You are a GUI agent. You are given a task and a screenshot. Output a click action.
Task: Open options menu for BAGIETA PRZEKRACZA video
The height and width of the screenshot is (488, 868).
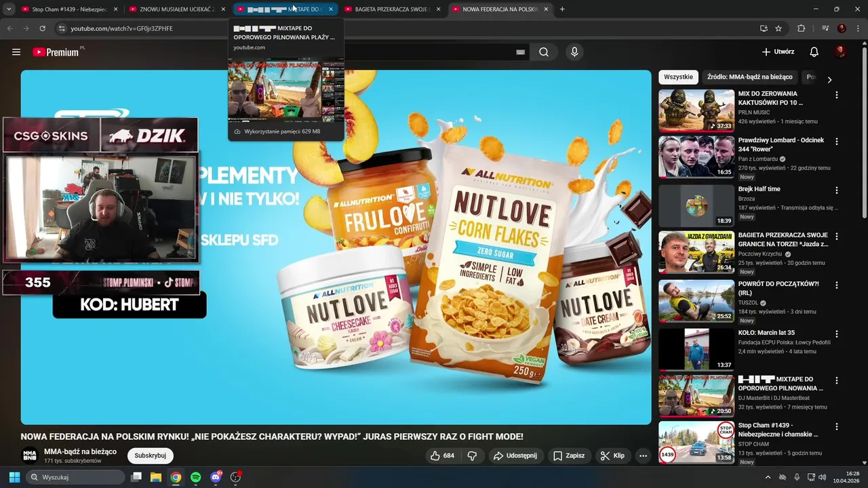pos(836,237)
